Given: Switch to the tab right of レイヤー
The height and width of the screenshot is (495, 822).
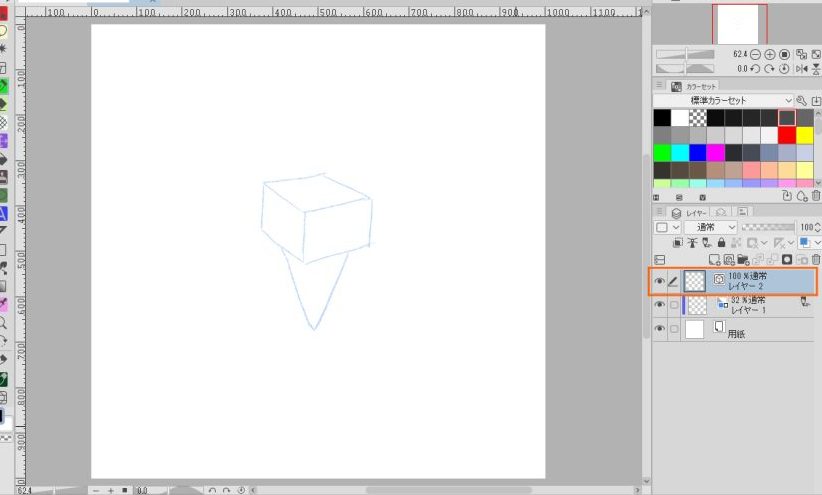Looking at the screenshot, I should [x=721, y=212].
